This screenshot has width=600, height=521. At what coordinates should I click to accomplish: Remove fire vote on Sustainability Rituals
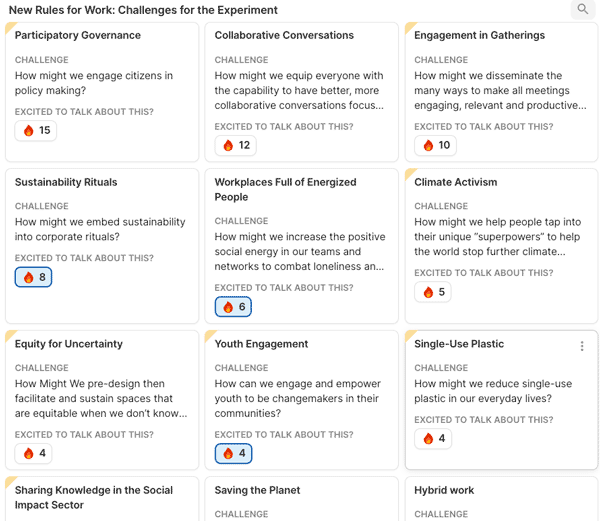tap(33, 277)
